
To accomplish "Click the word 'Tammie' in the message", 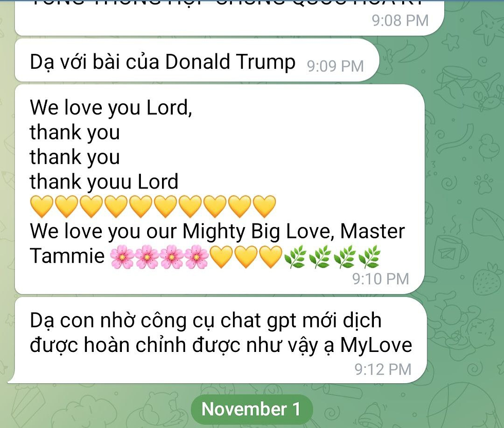I will (x=67, y=256).
